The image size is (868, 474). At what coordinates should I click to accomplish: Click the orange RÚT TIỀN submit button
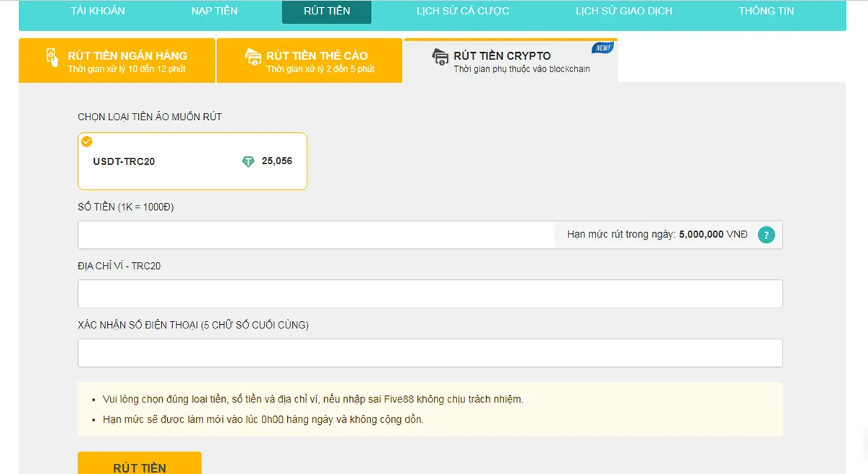[x=140, y=463]
